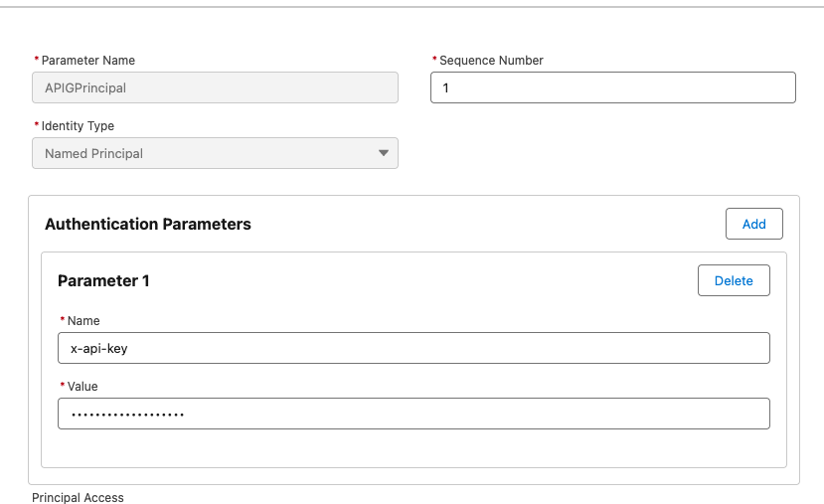Click the APIGPrincipal Parameter Name field

215,87
